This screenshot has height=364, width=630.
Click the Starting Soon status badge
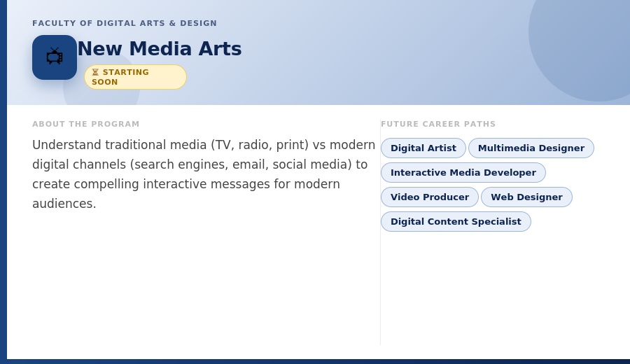pos(135,77)
